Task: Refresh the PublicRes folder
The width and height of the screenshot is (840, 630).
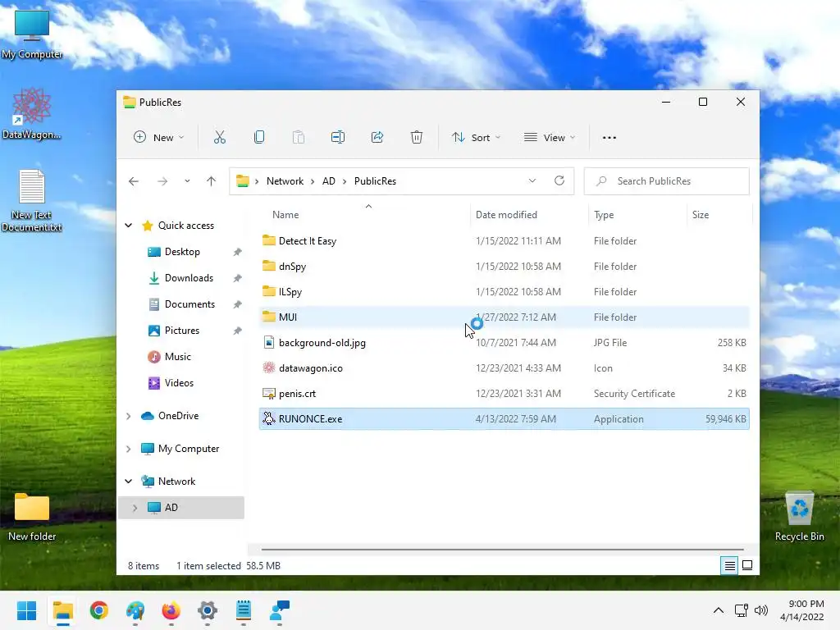Action: click(x=559, y=180)
